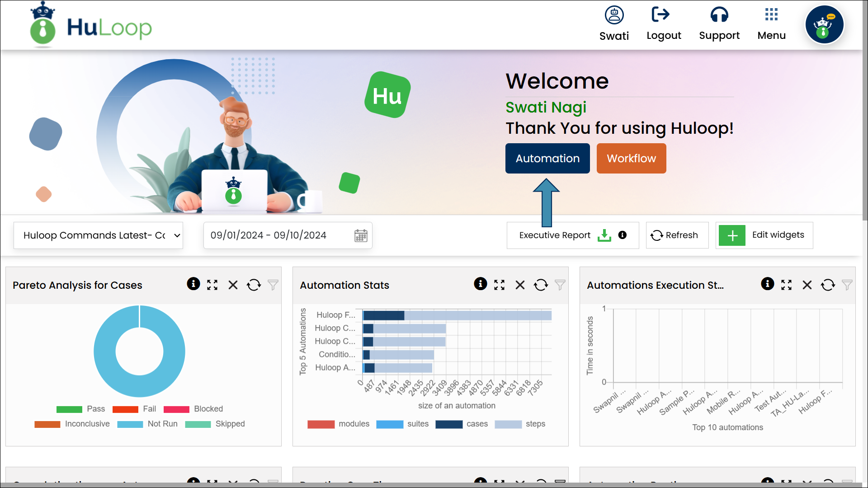Open the HuLoop chatbot assistant avatar
The width and height of the screenshot is (868, 488).
click(824, 25)
